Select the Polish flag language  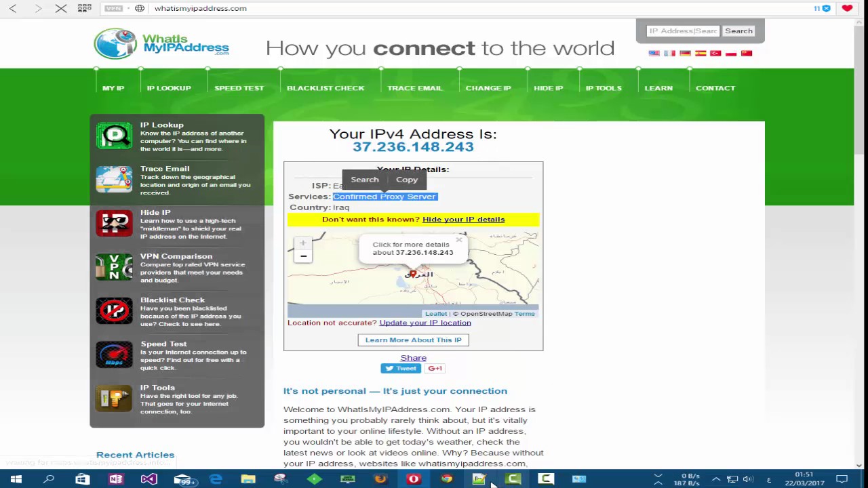[731, 53]
